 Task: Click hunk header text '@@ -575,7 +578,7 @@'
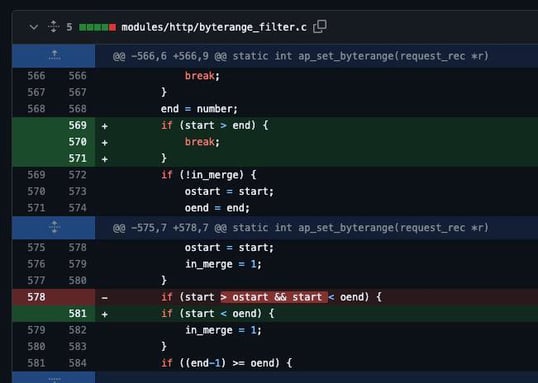[x=170, y=228]
